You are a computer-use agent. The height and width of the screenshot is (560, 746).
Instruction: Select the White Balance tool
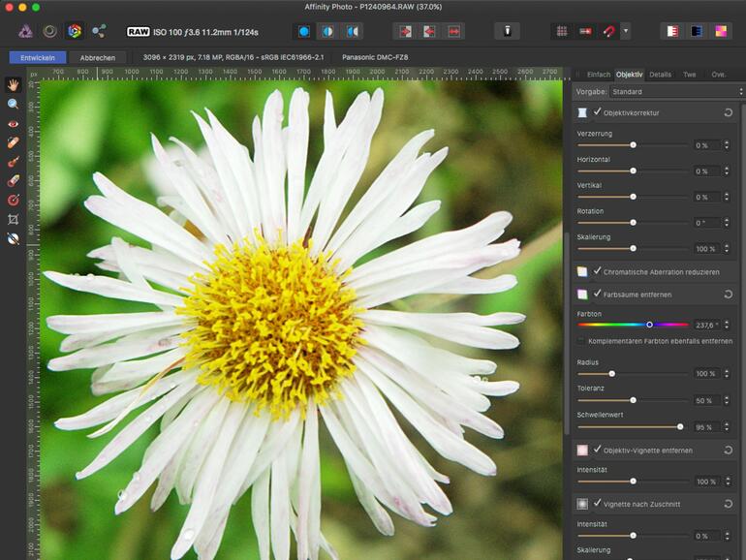point(13,238)
